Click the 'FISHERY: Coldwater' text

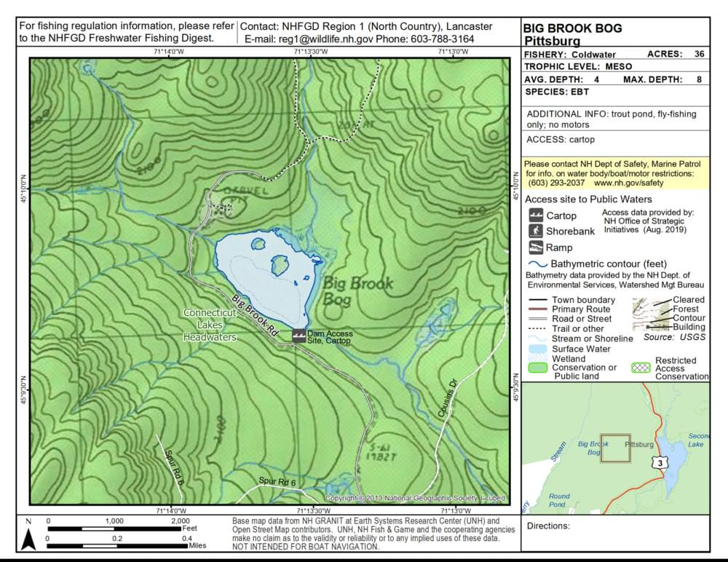(x=570, y=55)
